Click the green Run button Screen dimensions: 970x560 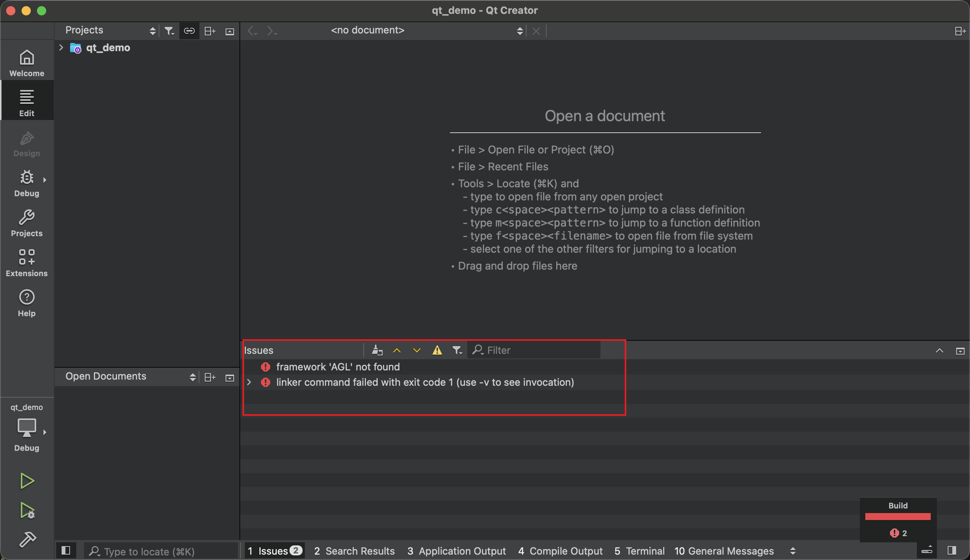[27, 481]
